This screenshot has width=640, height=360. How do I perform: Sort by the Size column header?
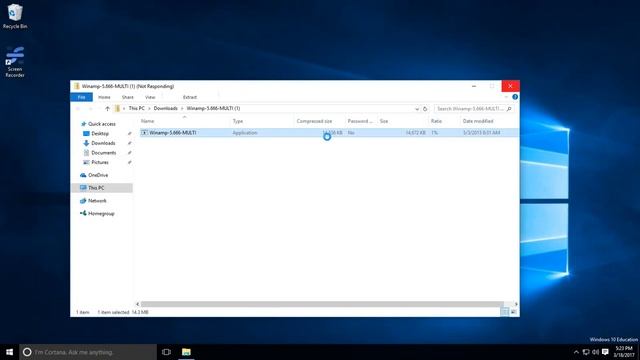[x=384, y=121]
